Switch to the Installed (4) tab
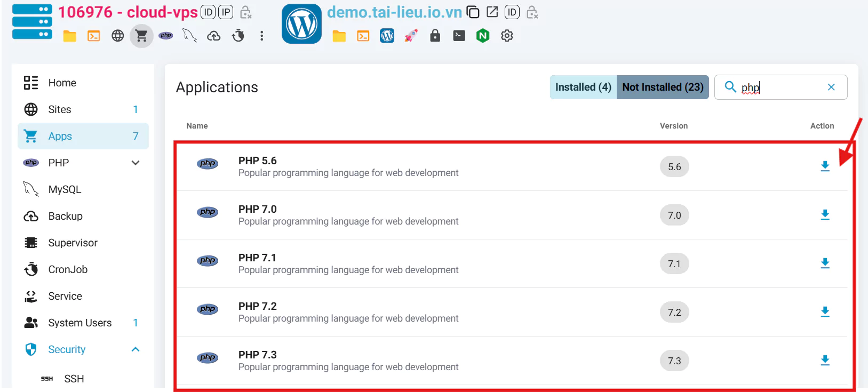The height and width of the screenshot is (392, 868). tap(583, 87)
